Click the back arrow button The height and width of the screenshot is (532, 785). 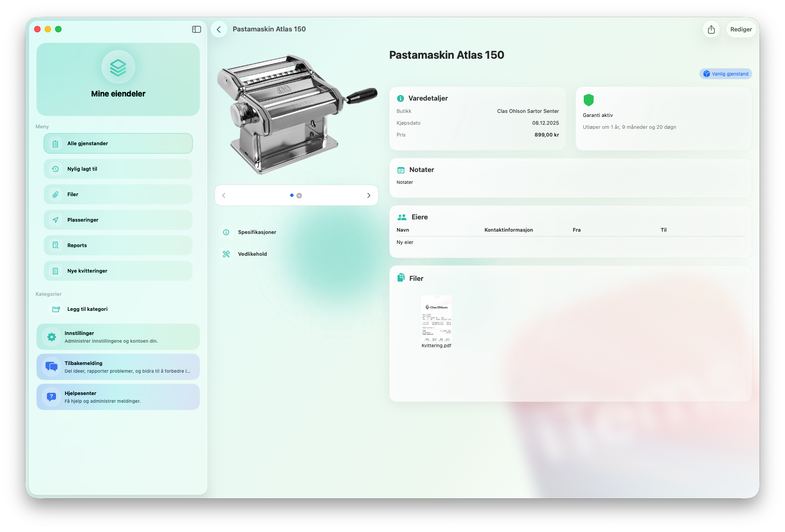(x=219, y=30)
